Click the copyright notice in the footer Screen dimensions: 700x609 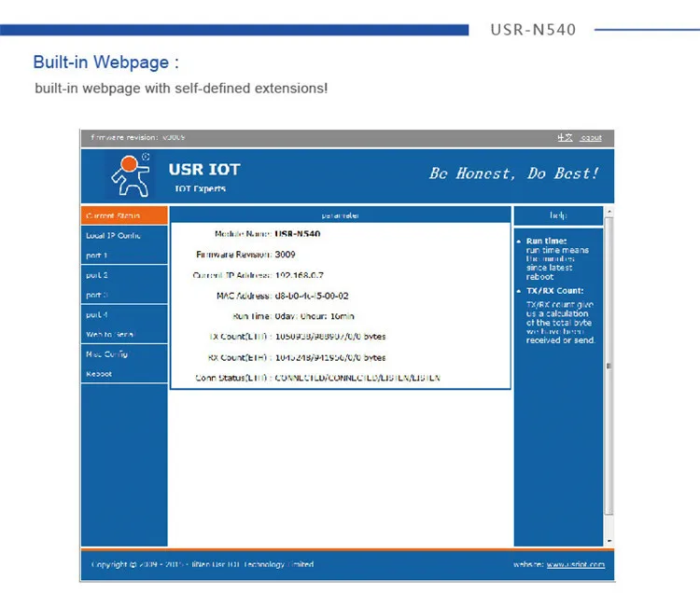203,564
